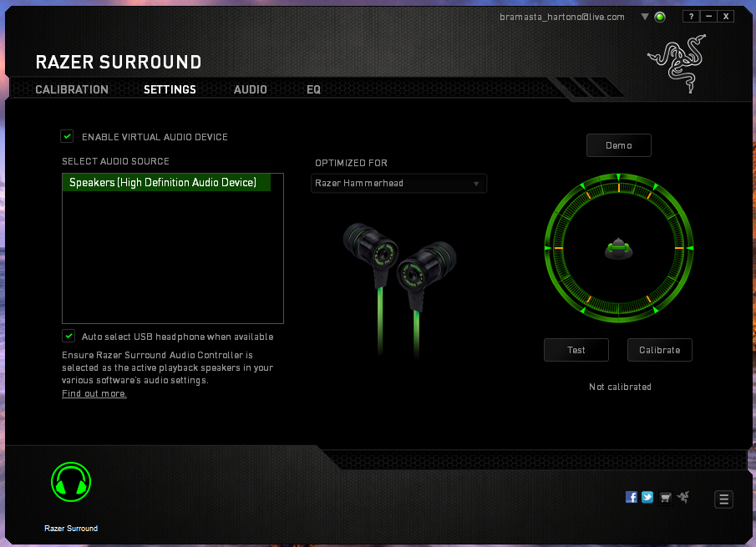The image size is (756, 547).
Task: Open Twitter sharing from the footer
Action: tap(647, 496)
